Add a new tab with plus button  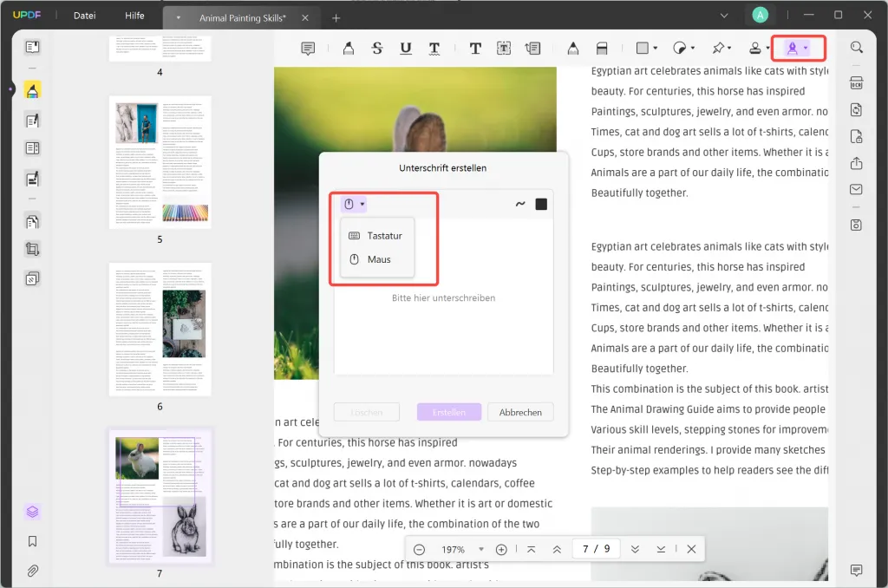pyautogui.click(x=336, y=18)
